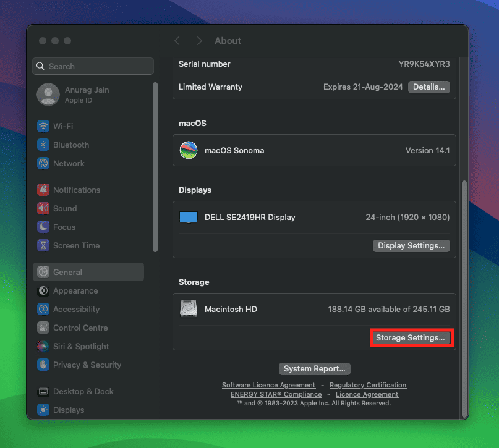The image size is (499, 448).
Task: Click DELL SE2419HR Display name
Action: pos(250,217)
